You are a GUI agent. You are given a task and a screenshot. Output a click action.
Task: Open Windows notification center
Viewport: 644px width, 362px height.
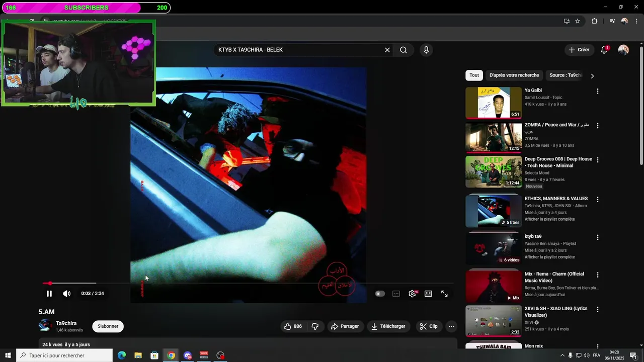[x=633, y=355]
